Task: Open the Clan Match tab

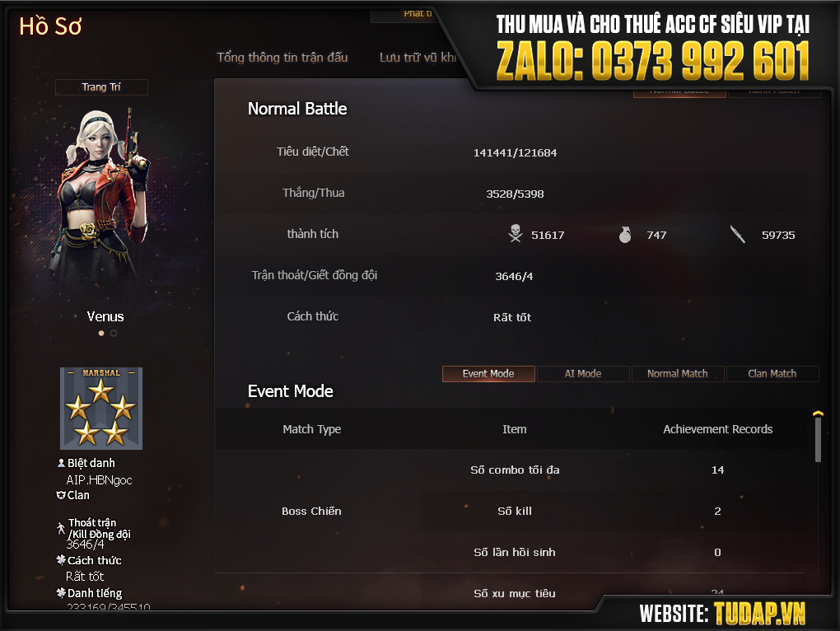Action: click(772, 374)
